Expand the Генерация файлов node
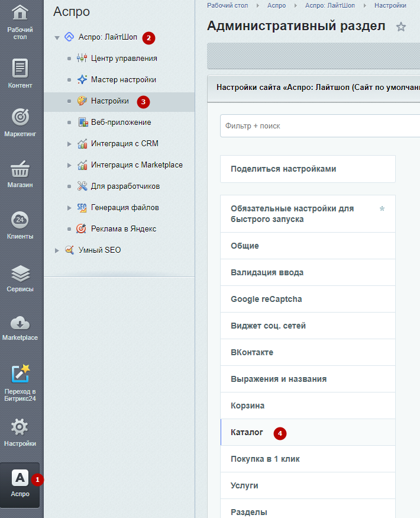This screenshot has height=518, width=420. tap(69, 208)
